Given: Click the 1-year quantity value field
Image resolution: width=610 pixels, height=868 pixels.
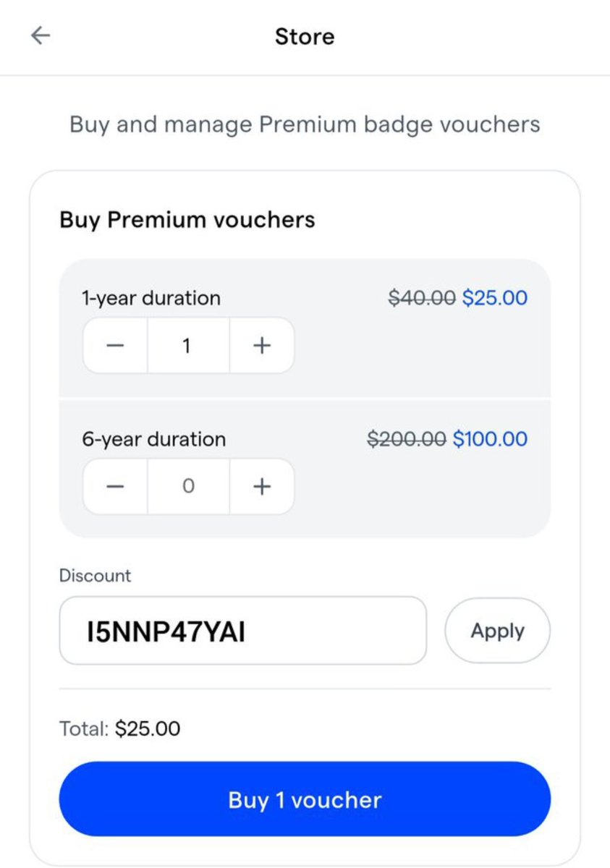Looking at the screenshot, I should [x=188, y=346].
